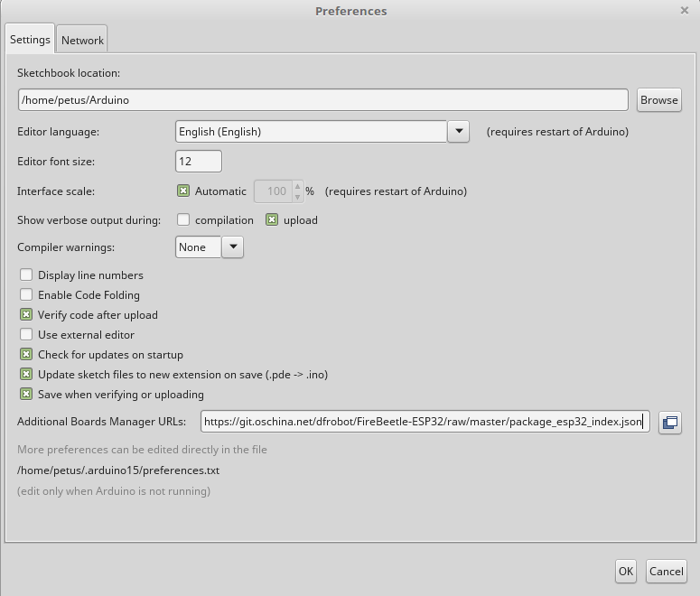Open the Editor language dropdown arrow

coord(458,132)
